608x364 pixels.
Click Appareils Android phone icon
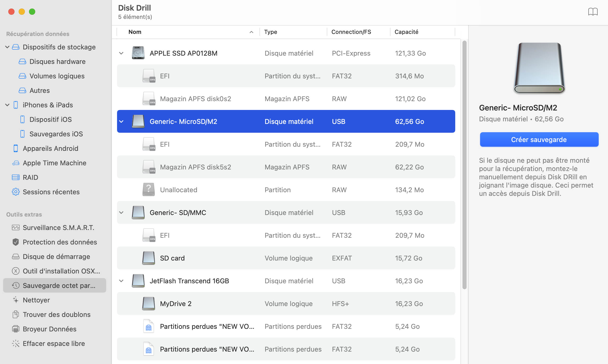coord(16,148)
